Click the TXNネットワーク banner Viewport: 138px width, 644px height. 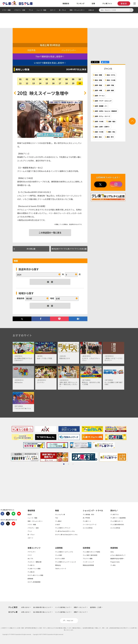(x=69, y=437)
